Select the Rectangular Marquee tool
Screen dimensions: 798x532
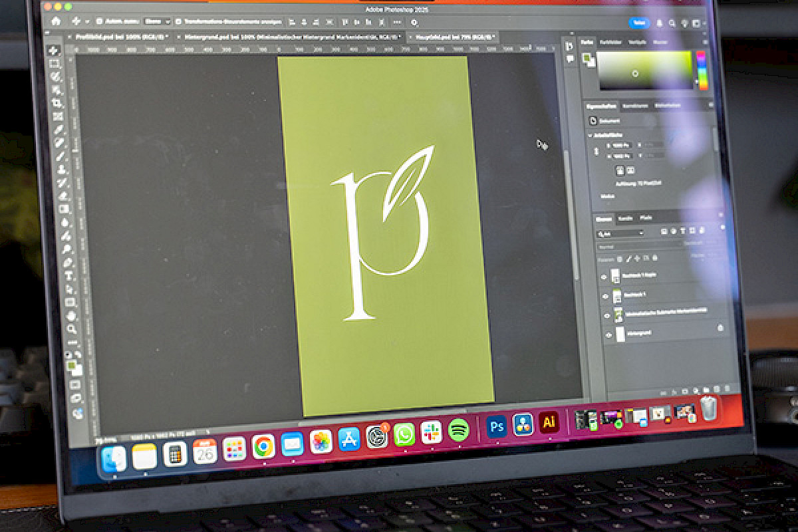(x=55, y=64)
